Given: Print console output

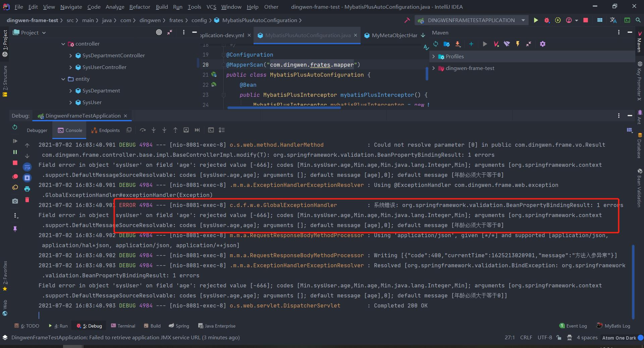Looking at the screenshot, I should pyautogui.click(x=27, y=189).
